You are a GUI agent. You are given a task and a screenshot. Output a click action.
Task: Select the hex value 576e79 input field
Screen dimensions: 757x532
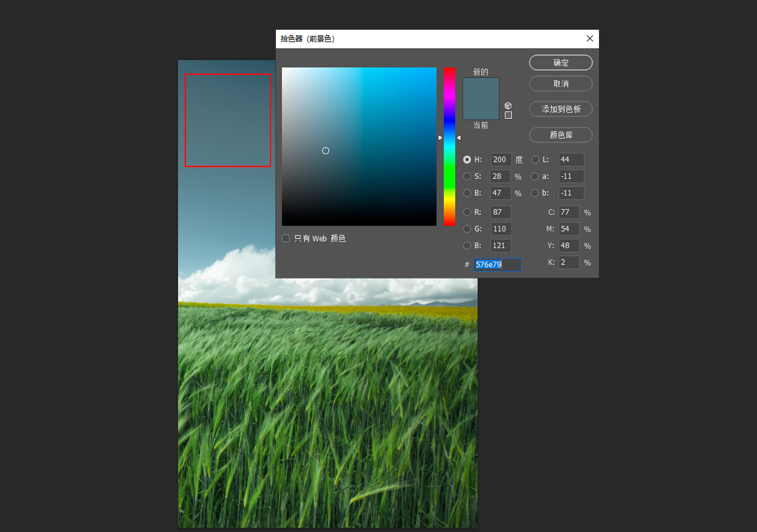pyautogui.click(x=497, y=264)
